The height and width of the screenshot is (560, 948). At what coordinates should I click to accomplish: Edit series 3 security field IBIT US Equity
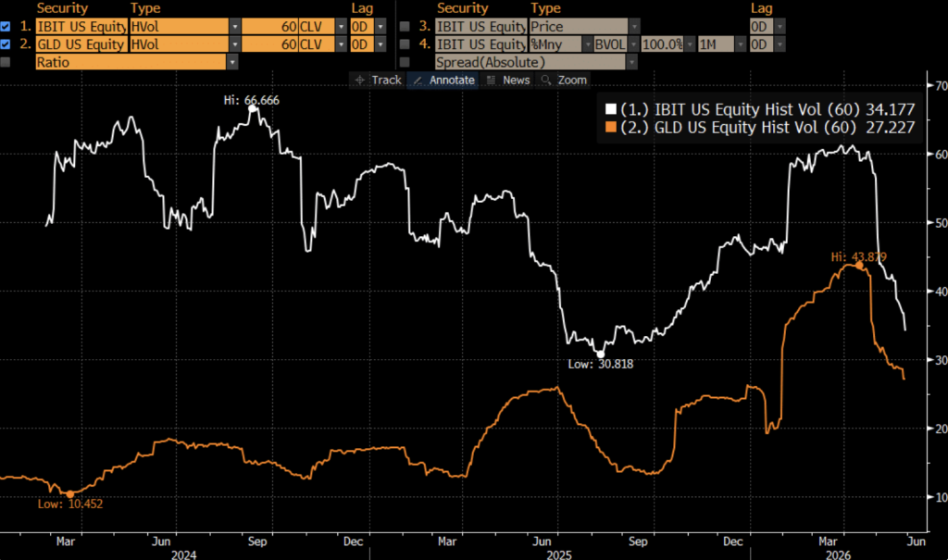pyautogui.click(x=481, y=27)
